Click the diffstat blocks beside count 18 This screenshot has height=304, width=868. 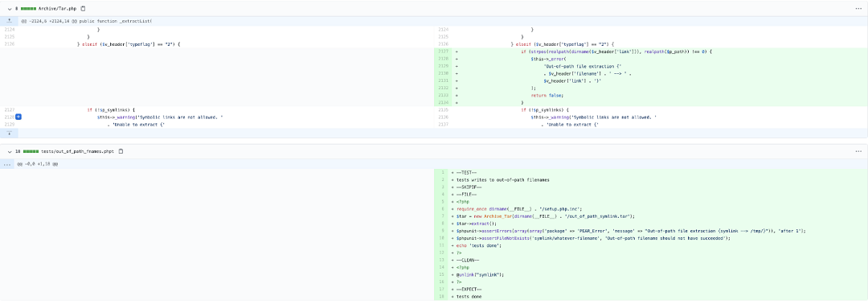31,150
